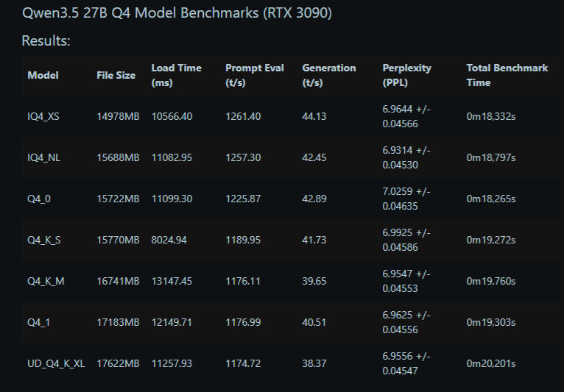The image size is (564, 392).
Task: Click load time '13147.45'
Action: tap(172, 281)
